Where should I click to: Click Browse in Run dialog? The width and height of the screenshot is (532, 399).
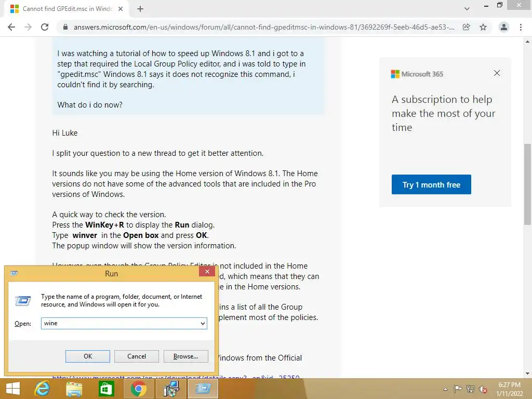[x=185, y=356]
